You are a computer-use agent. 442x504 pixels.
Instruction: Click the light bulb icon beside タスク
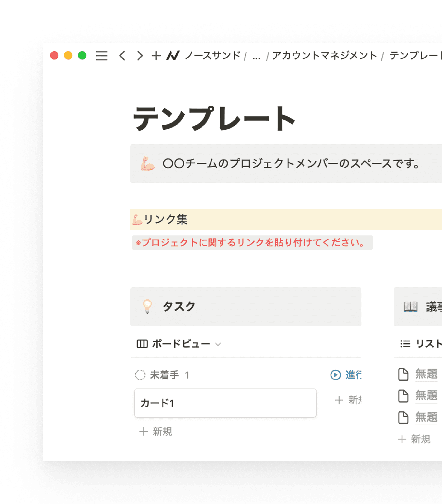[147, 307]
